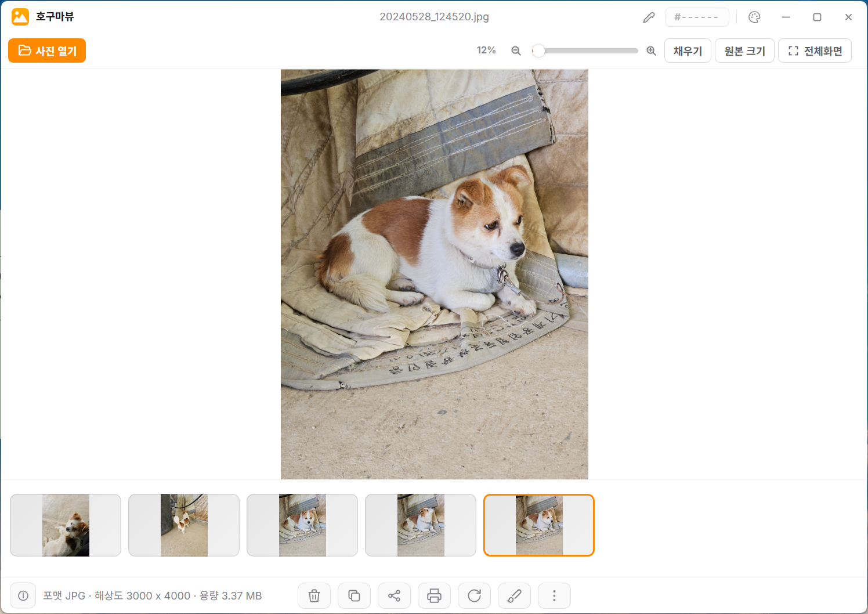Click the 사진 열기 button

pyautogui.click(x=47, y=50)
